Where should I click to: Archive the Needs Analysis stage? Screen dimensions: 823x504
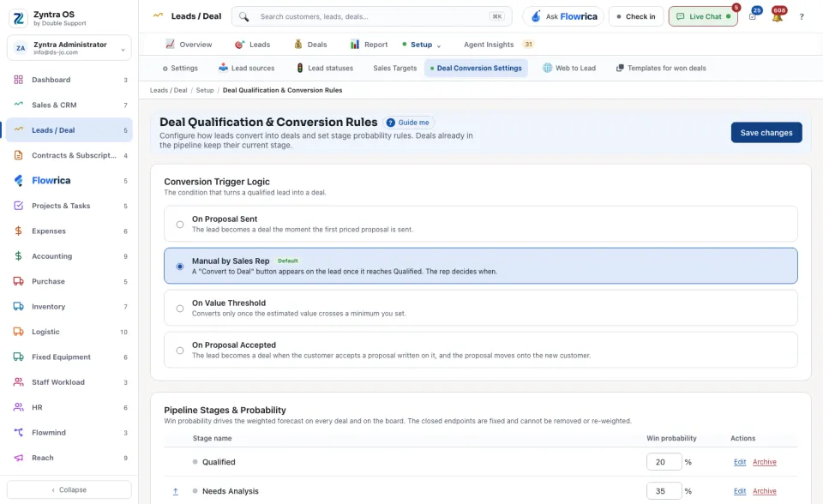(765, 491)
